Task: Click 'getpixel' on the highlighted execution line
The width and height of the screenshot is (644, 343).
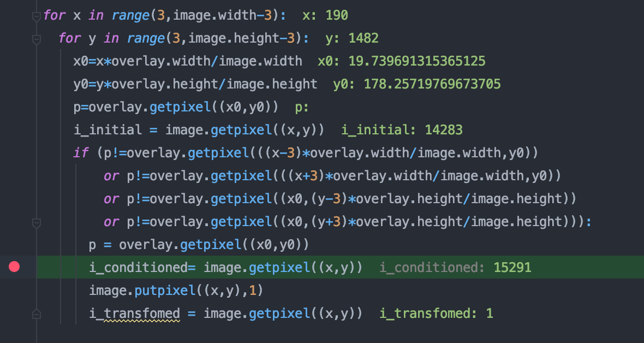Action: (272, 268)
